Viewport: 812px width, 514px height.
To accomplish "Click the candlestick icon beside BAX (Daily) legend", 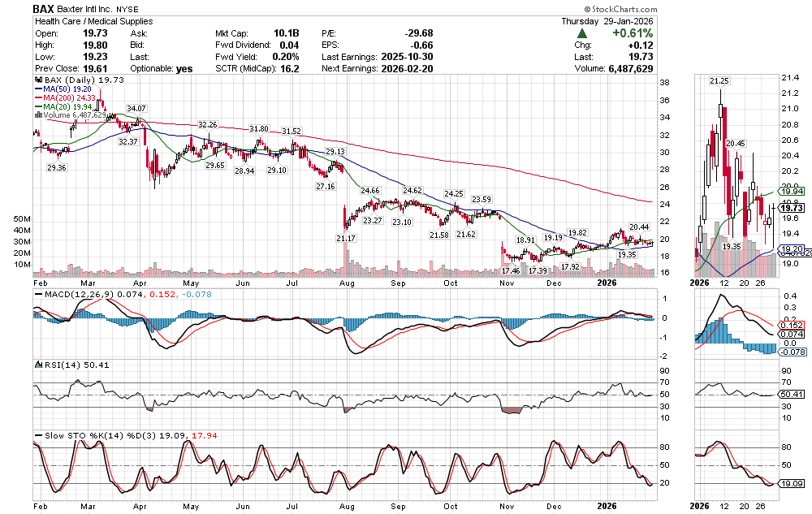I will (37, 80).
